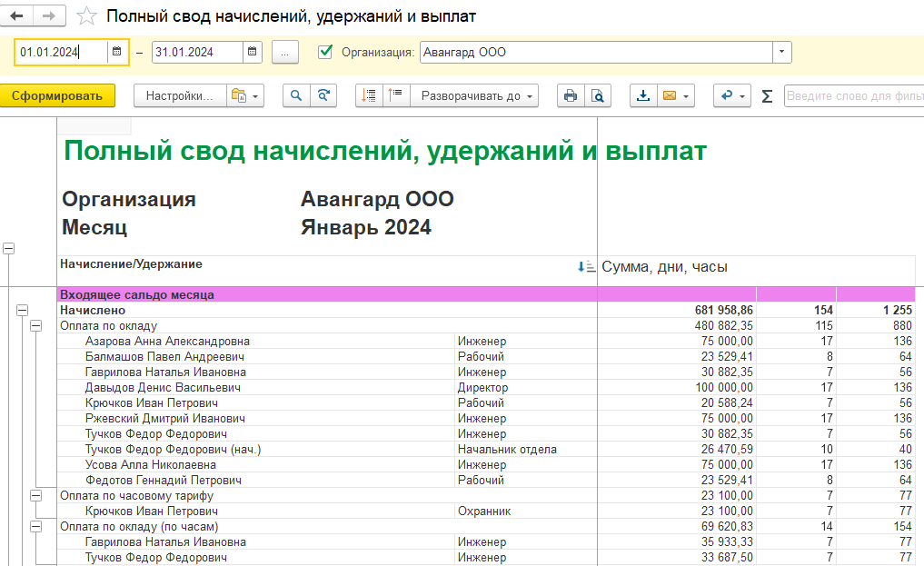Image resolution: width=924 pixels, height=566 pixels.
Task: Open the calendar for the start date 01.01.2024
Action: click(x=116, y=52)
